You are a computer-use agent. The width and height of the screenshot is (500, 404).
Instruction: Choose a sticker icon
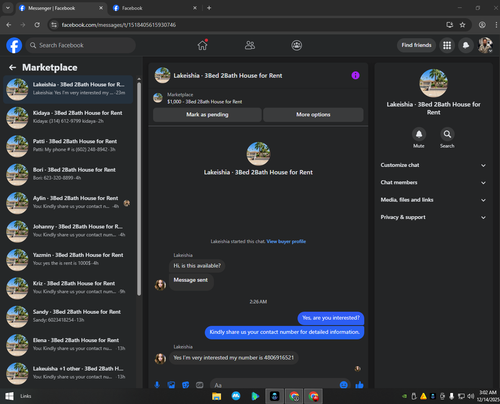click(186, 385)
